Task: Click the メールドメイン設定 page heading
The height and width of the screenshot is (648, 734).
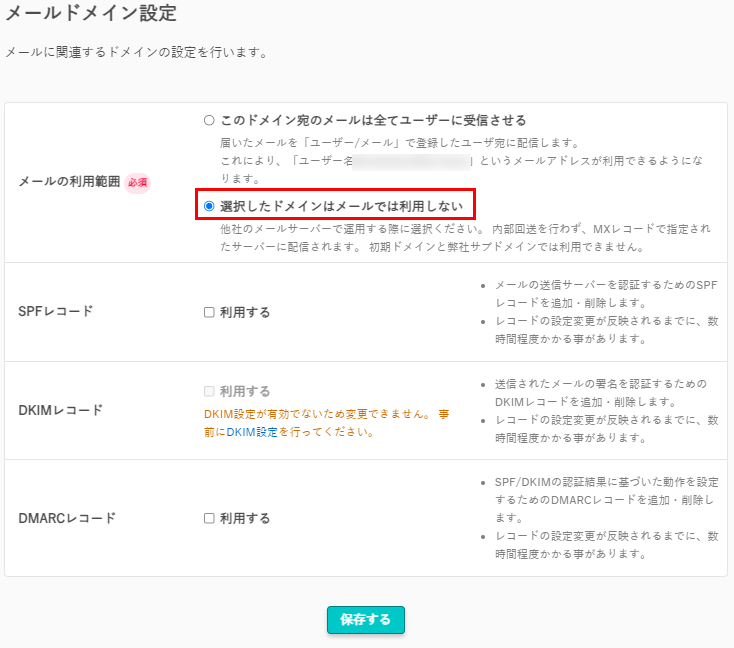Action: coord(91,14)
